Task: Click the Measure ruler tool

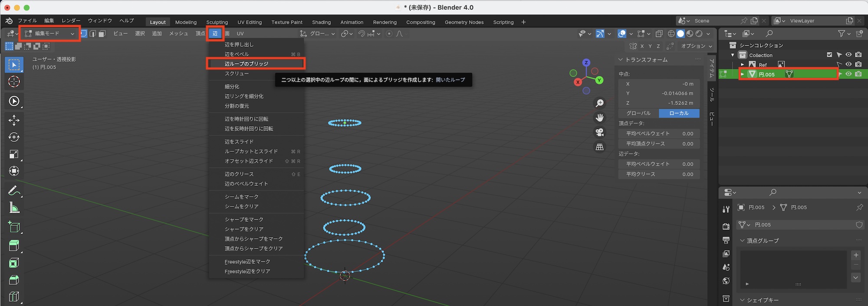Action: (14, 208)
